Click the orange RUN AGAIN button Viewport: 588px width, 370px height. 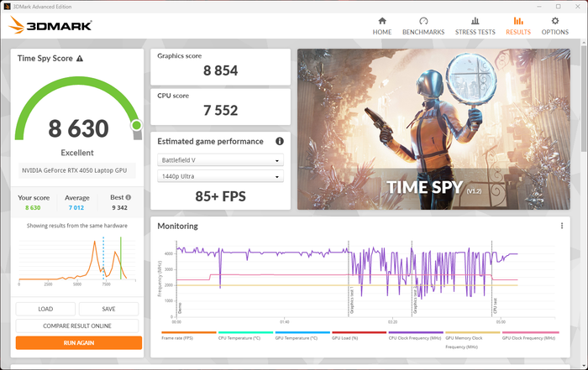[79, 342]
